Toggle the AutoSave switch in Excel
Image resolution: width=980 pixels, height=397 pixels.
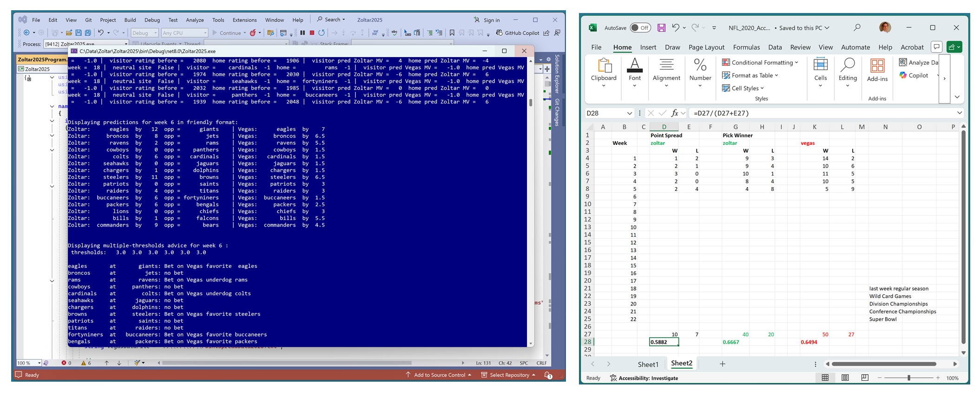coord(640,28)
